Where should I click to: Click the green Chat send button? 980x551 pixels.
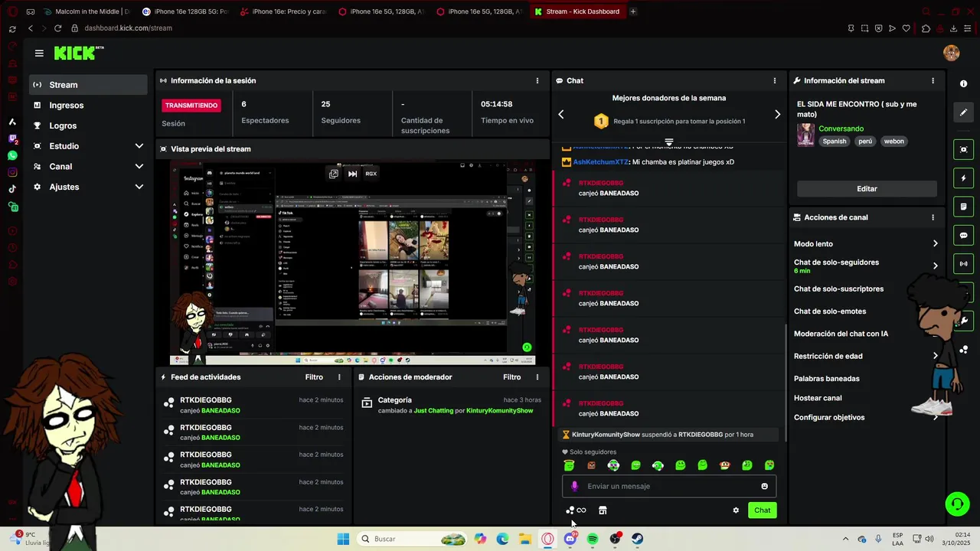coord(763,510)
